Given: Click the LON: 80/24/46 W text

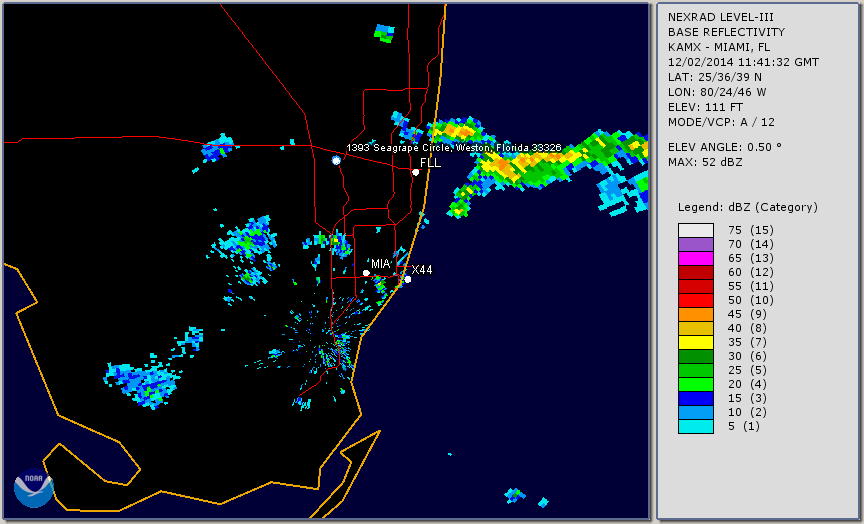Looking at the screenshot, I should (x=717, y=92).
